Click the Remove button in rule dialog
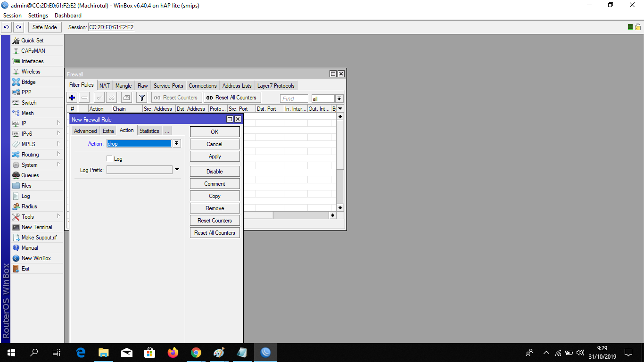This screenshot has width=644, height=362. click(x=215, y=208)
